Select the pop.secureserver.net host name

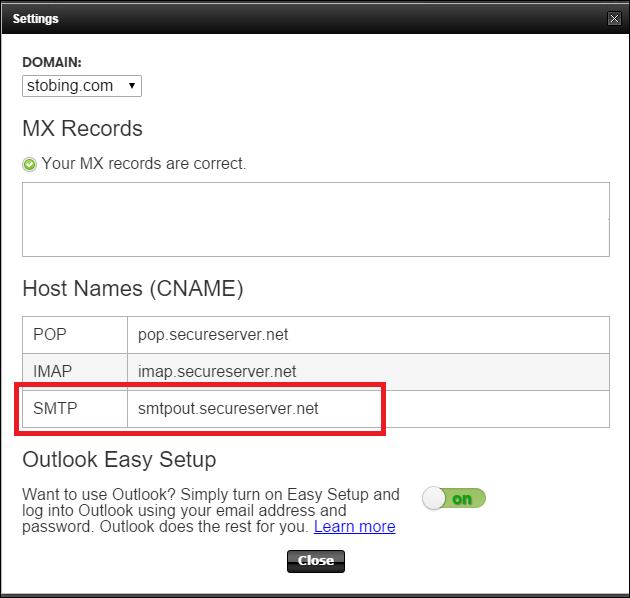pyautogui.click(x=213, y=335)
